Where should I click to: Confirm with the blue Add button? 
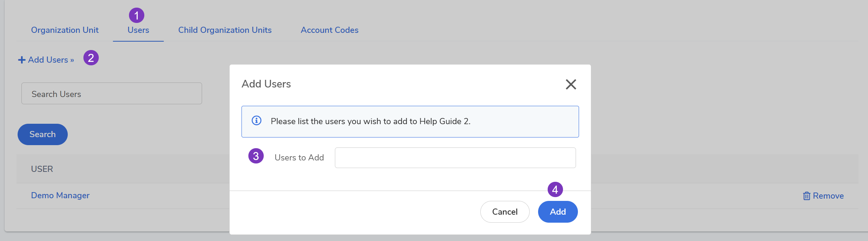point(558,212)
